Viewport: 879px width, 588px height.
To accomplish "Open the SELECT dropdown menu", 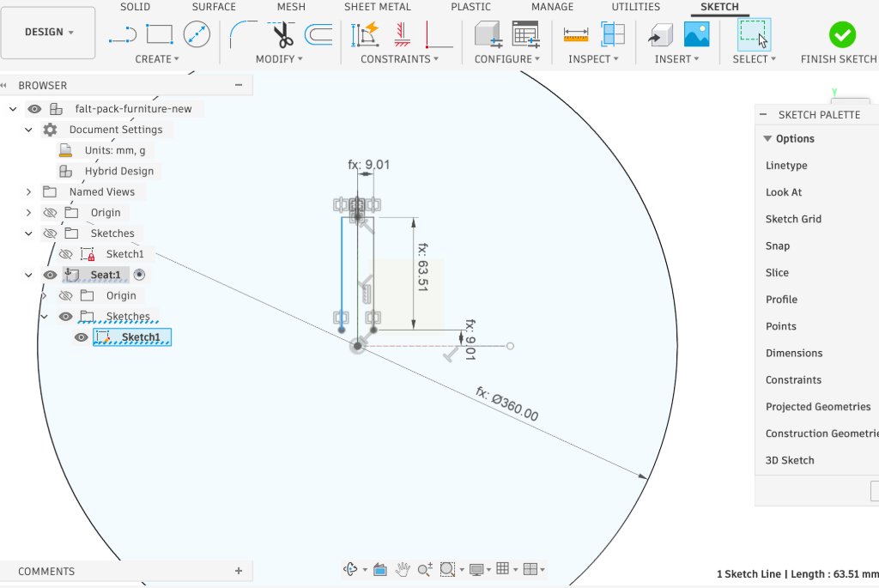I will click(754, 59).
